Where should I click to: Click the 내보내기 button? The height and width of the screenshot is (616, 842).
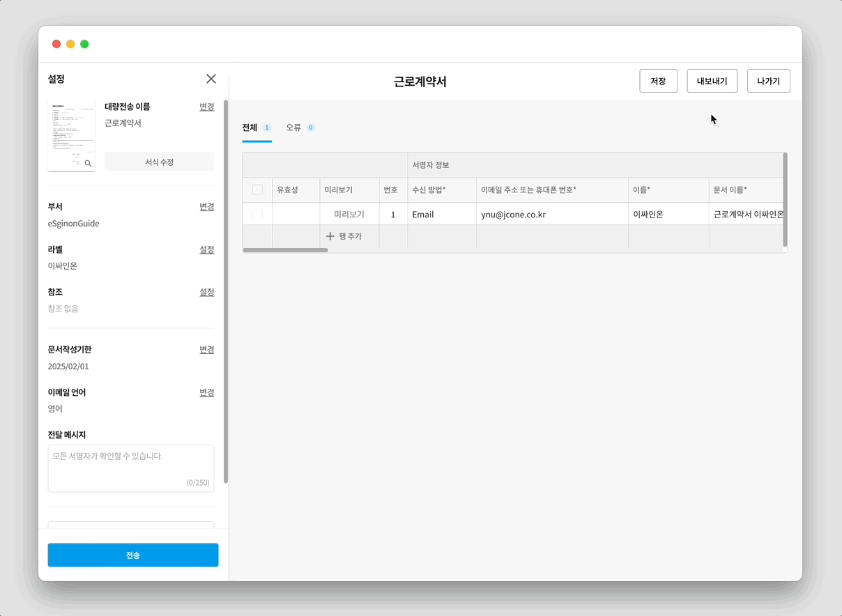click(x=712, y=81)
